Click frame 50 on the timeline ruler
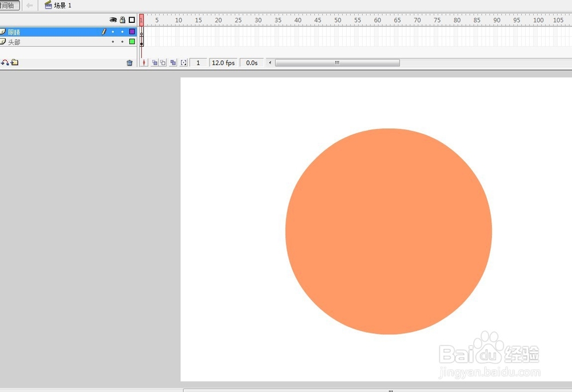The height and width of the screenshot is (392, 572). pyautogui.click(x=337, y=20)
